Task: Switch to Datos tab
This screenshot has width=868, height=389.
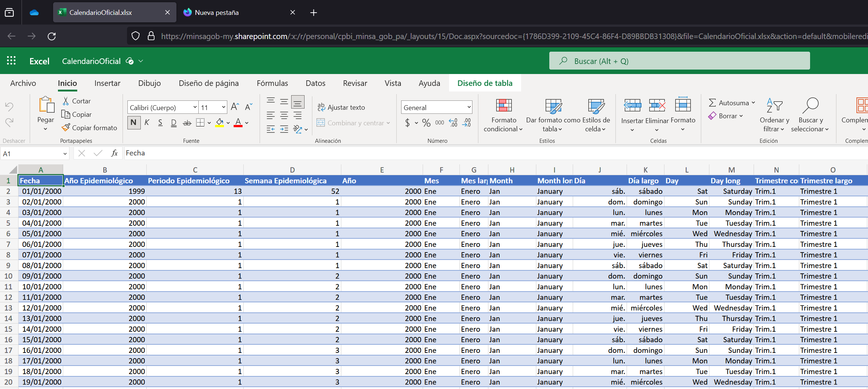Action: tap(315, 83)
